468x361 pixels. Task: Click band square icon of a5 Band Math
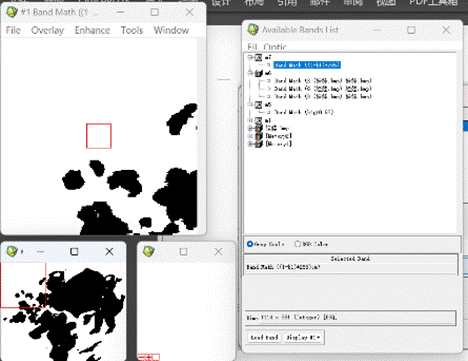tap(269, 112)
